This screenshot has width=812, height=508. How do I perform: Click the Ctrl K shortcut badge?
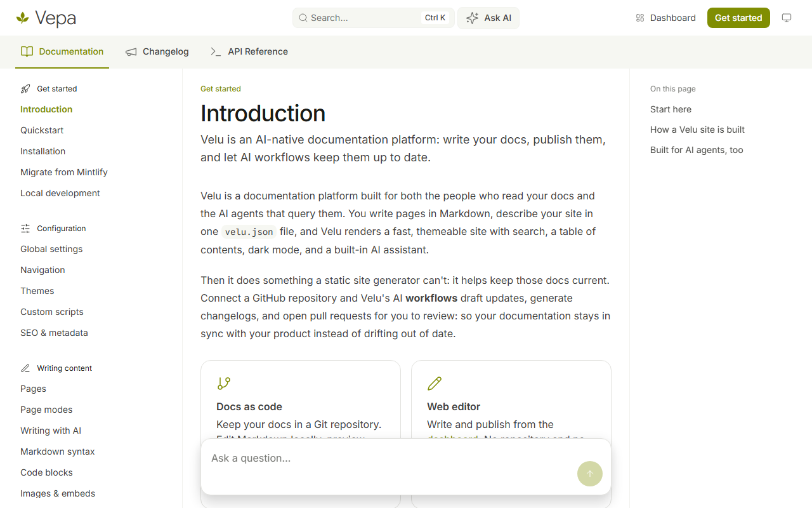(435, 18)
